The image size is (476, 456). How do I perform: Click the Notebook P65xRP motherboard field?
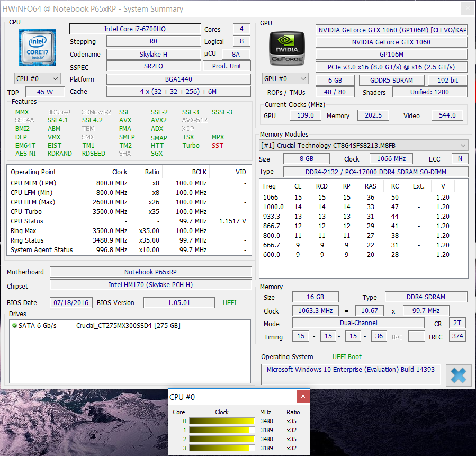[150, 272]
